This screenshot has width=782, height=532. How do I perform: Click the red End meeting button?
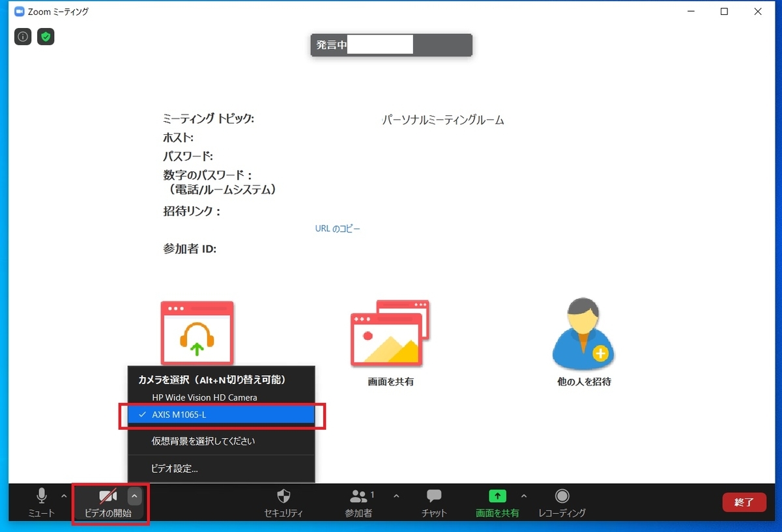pos(744,502)
